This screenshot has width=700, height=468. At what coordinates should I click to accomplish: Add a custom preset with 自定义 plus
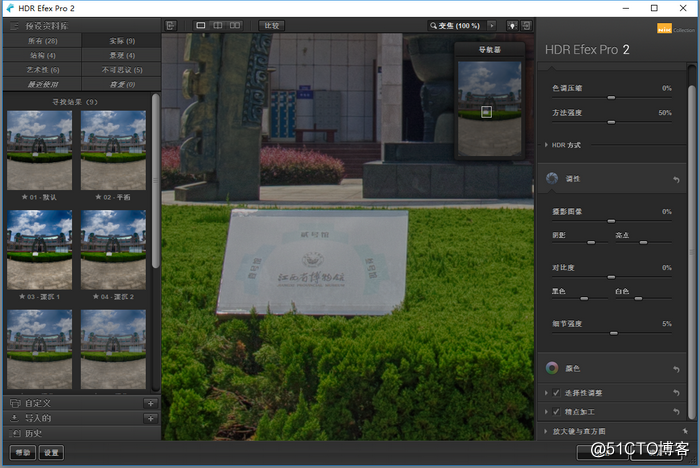pyautogui.click(x=151, y=403)
